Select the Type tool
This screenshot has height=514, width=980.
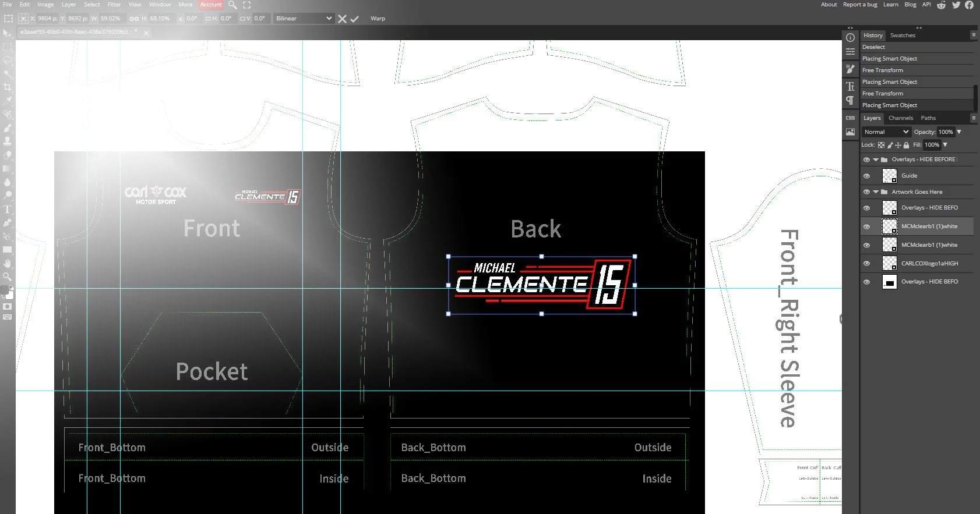(8, 209)
